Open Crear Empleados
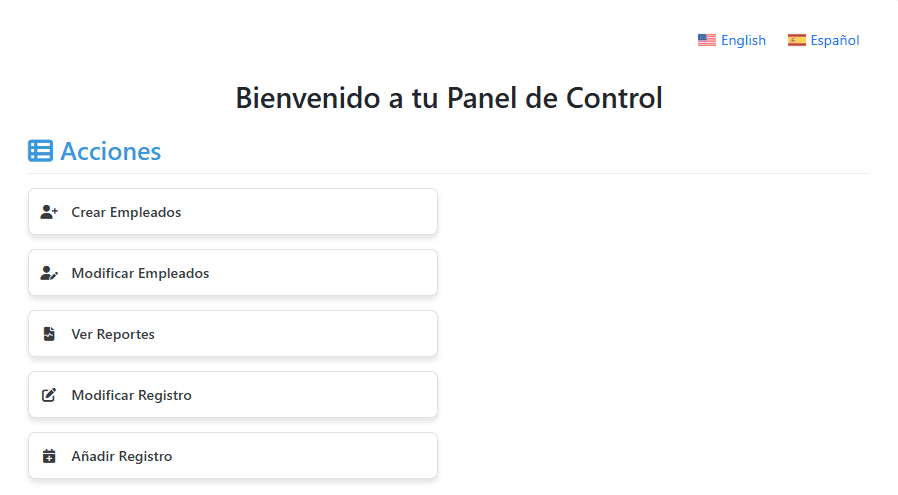 [232, 212]
